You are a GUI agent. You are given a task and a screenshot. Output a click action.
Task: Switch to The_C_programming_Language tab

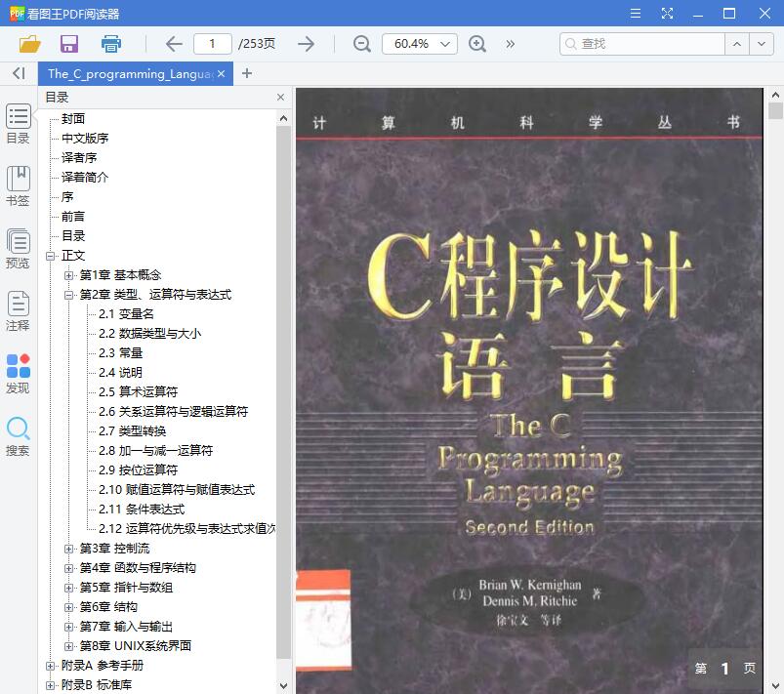(131, 74)
